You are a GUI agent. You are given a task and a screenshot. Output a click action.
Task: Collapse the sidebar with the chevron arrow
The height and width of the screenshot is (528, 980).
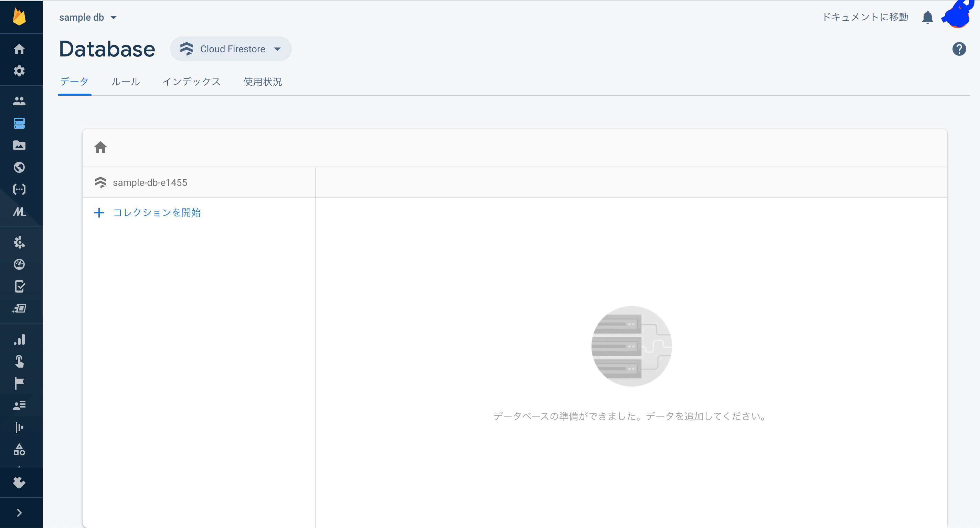(x=19, y=513)
